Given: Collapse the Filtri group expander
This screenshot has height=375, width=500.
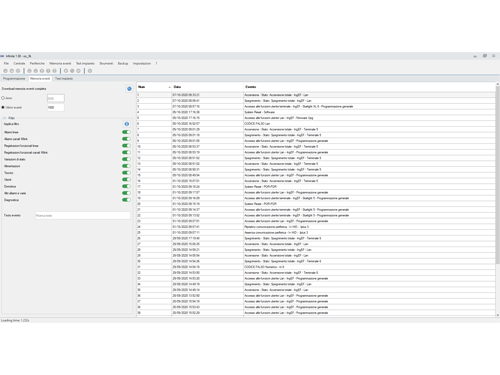Looking at the screenshot, I should (x=5, y=118).
